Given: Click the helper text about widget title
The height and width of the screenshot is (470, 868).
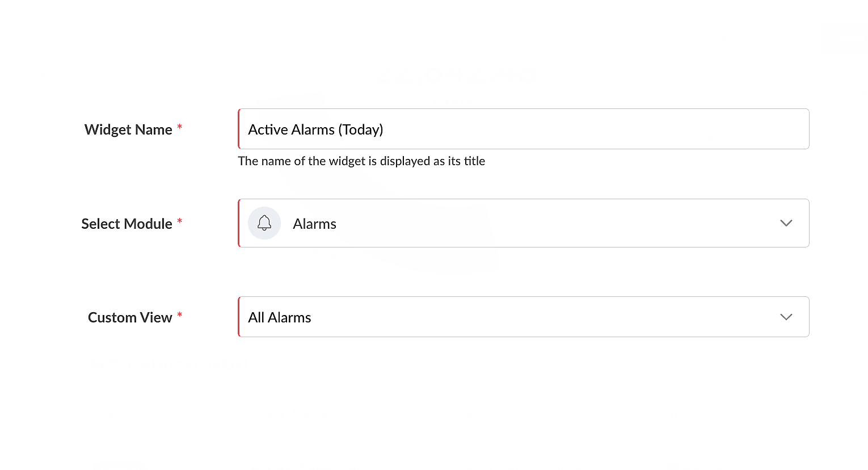Looking at the screenshot, I should coord(361,161).
